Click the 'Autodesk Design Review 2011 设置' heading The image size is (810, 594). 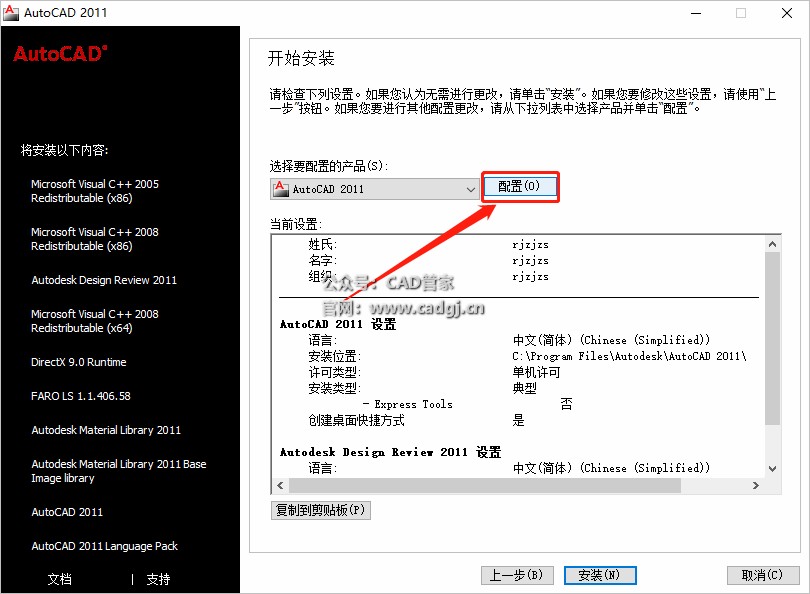[391, 452]
